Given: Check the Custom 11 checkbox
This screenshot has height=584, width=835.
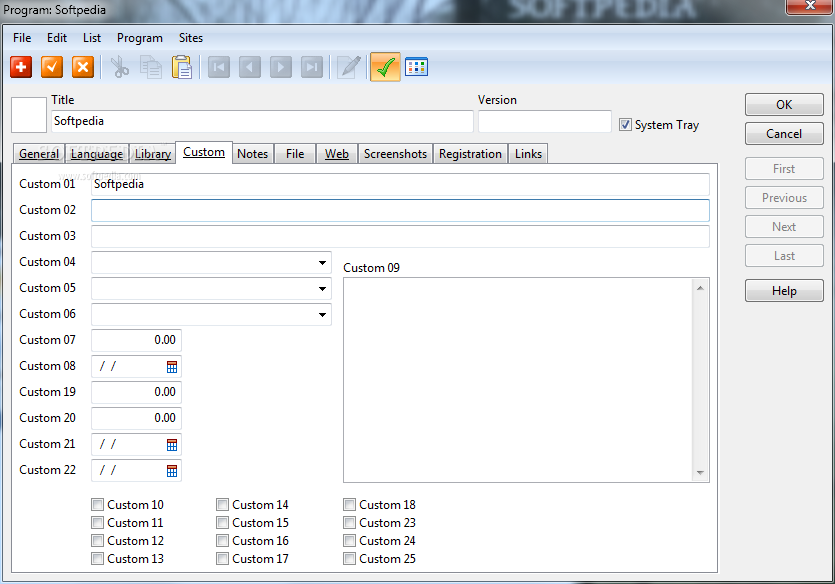Looking at the screenshot, I should [97, 523].
